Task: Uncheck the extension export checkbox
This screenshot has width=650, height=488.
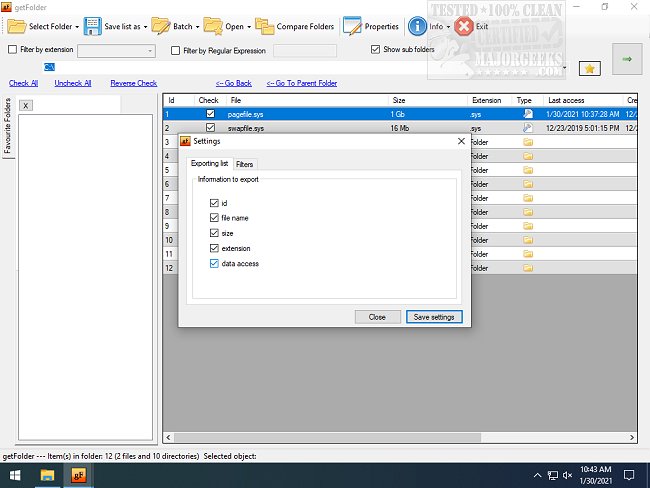Action: pyautogui.click(x=214, y=248)
